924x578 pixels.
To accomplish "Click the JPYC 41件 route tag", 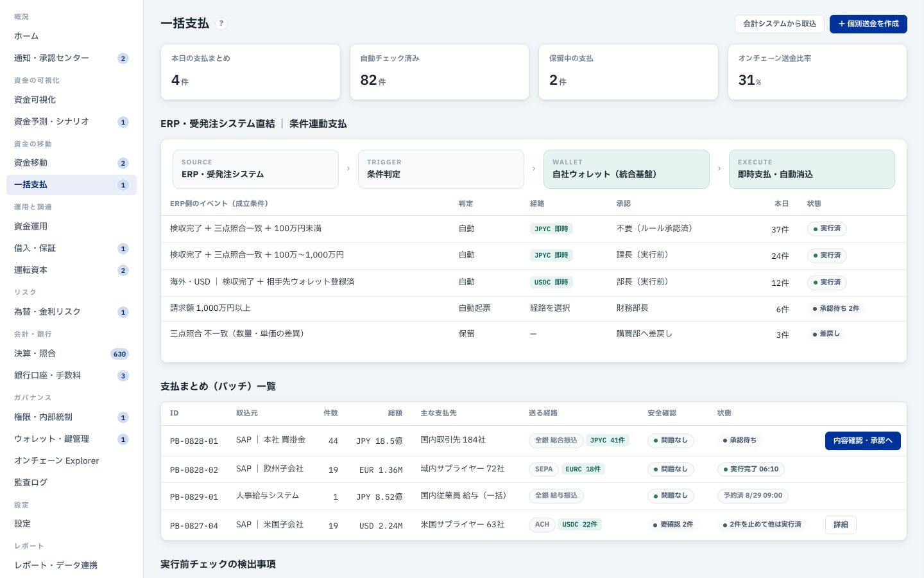I will click(608, 441).
